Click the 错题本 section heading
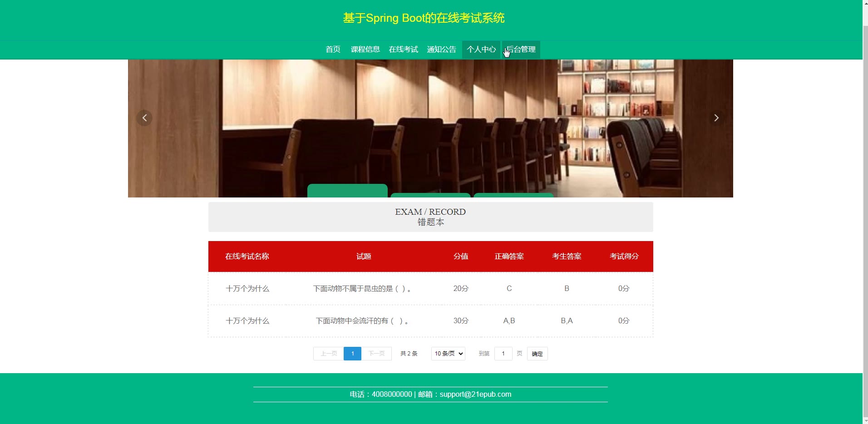 [x=431, y=222]
